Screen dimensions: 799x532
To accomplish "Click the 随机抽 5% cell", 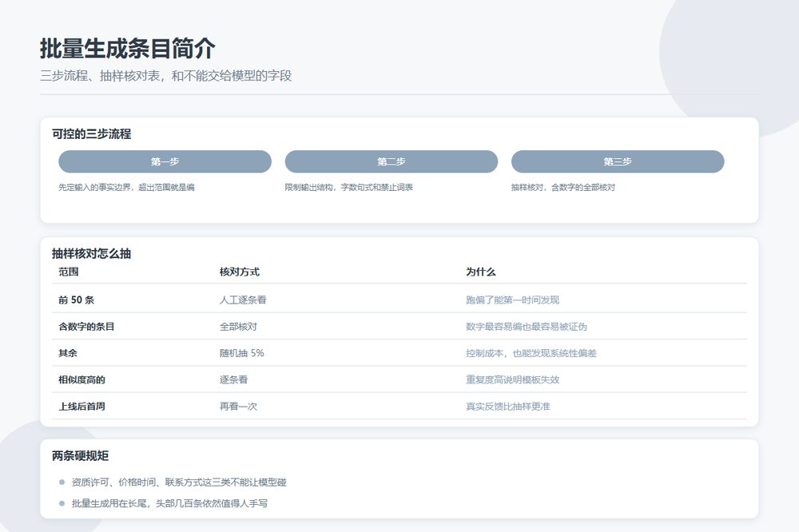I will coord(241,353).
